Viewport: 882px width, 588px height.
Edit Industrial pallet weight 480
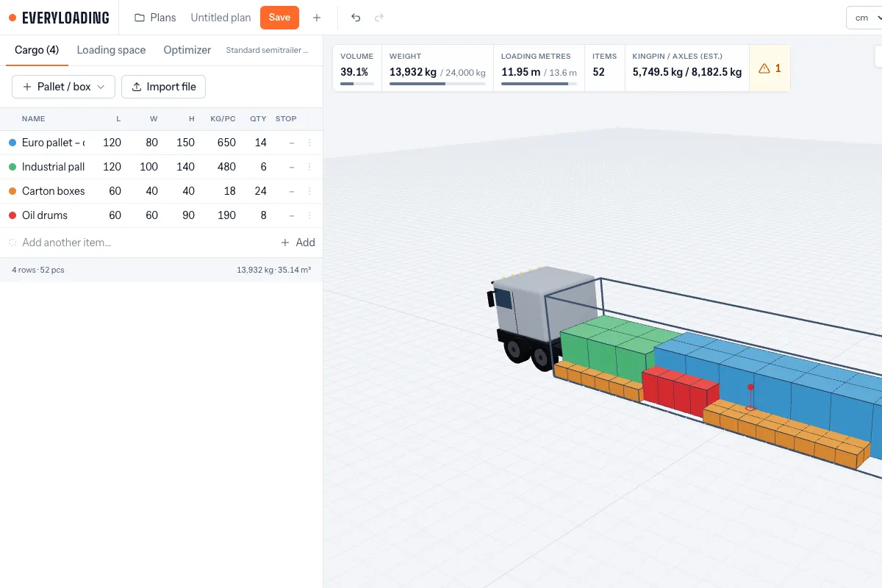[226, 167]
